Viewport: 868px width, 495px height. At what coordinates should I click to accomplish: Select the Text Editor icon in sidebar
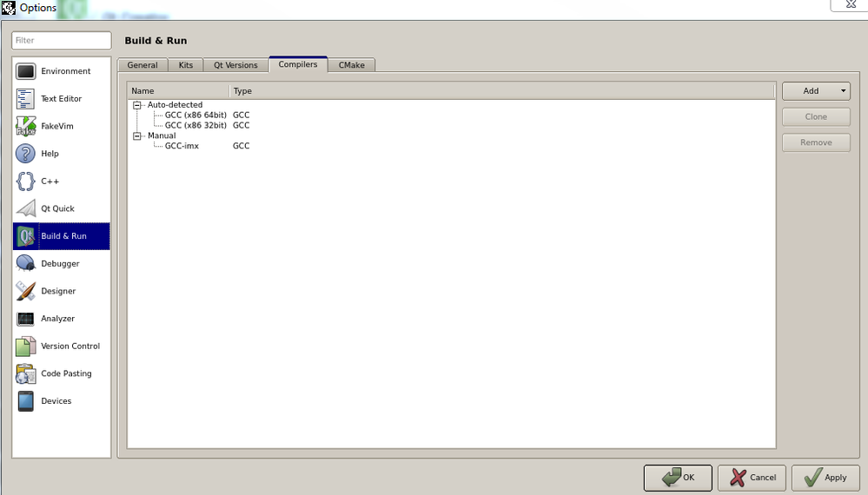point(25,99)
